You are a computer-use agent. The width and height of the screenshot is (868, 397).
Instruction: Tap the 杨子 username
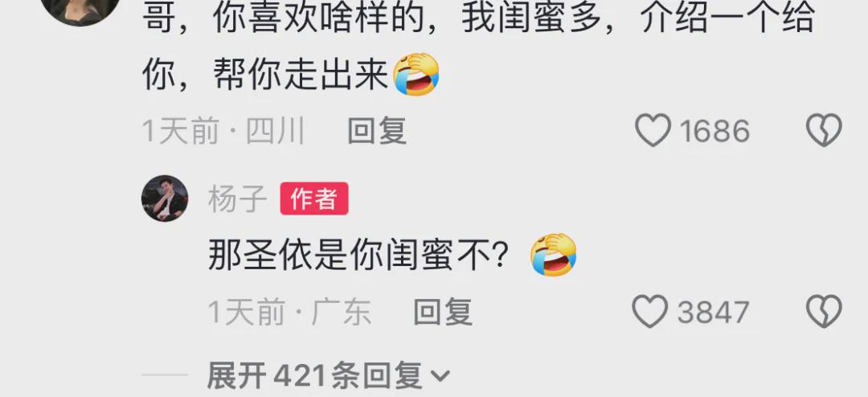[x=237, y=198]
